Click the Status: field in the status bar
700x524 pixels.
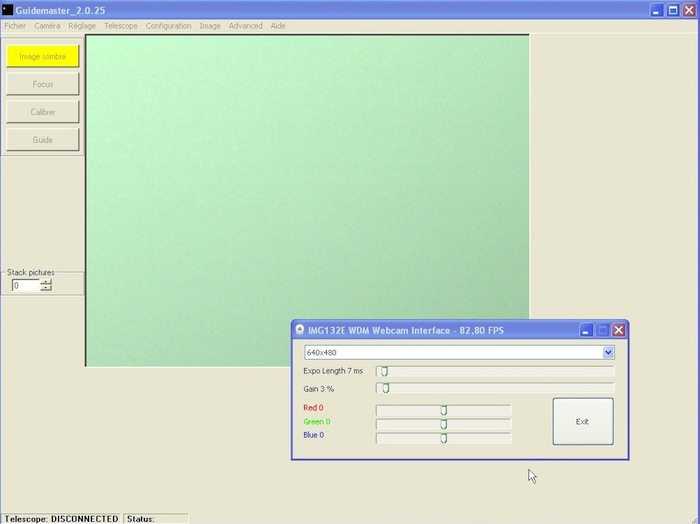pos(155,519)
